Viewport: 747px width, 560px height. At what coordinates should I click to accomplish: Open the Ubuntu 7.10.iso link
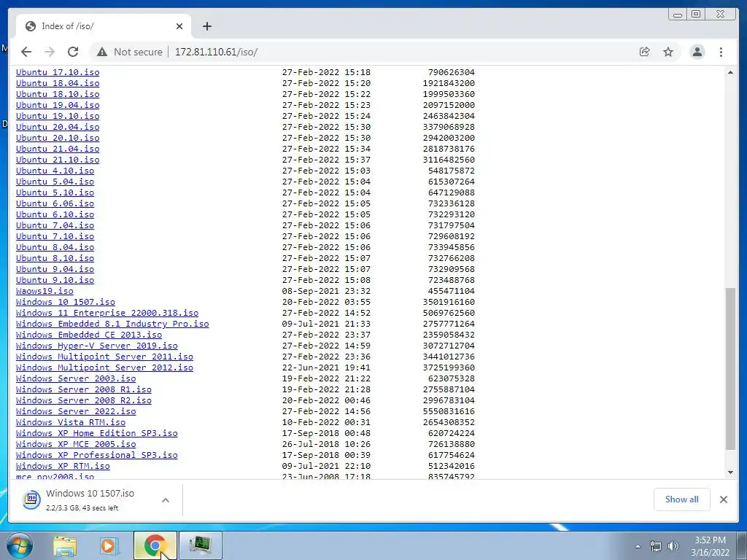coord(55,237)
